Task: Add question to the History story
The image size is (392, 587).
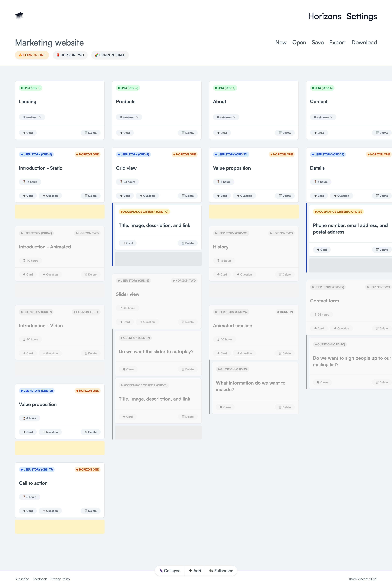Action: (x=244, y=274)
